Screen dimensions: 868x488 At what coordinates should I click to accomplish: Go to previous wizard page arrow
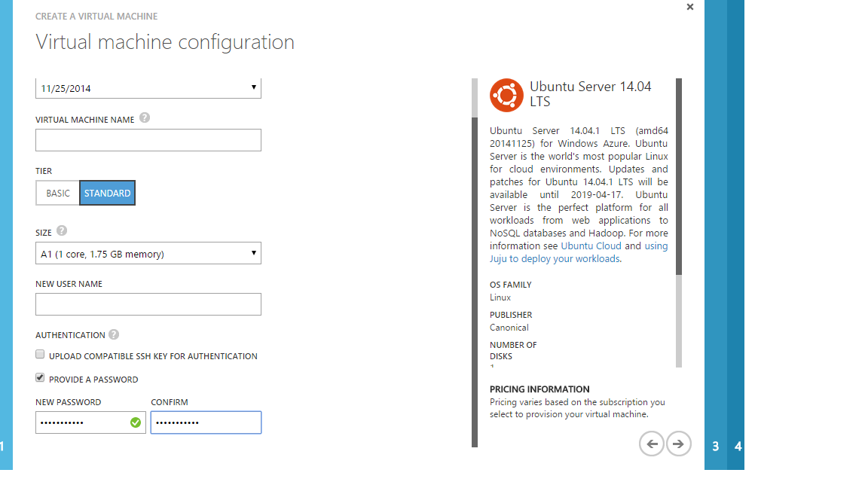pos(652,444)
